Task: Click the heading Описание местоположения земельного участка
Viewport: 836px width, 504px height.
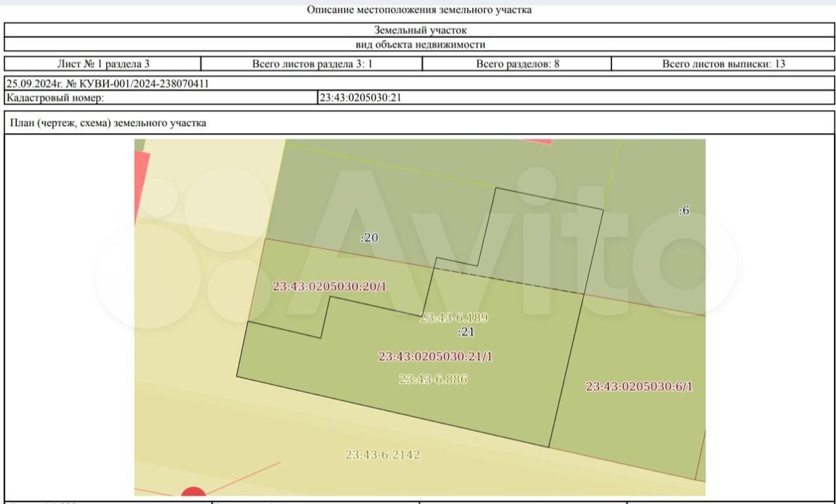Action: [419, 10]
